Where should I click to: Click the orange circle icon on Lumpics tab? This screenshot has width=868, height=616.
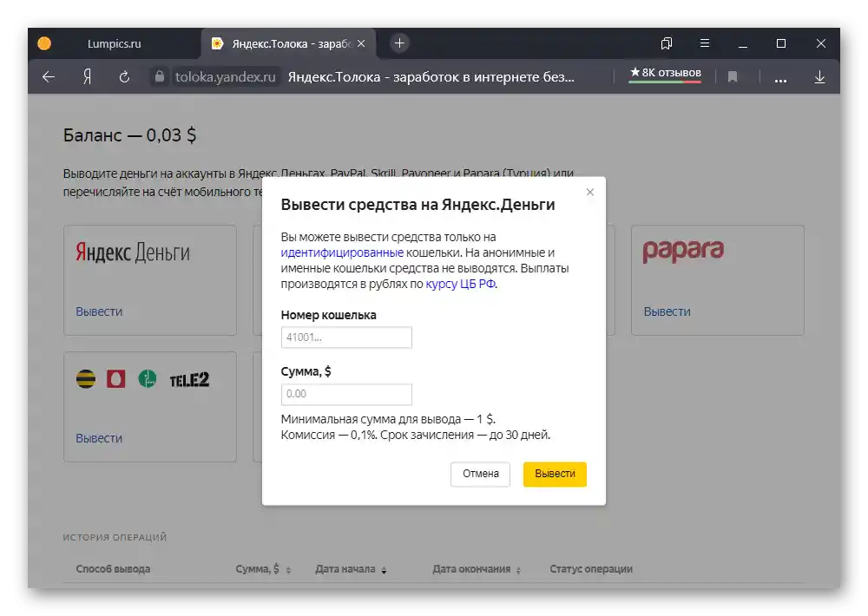44,43
